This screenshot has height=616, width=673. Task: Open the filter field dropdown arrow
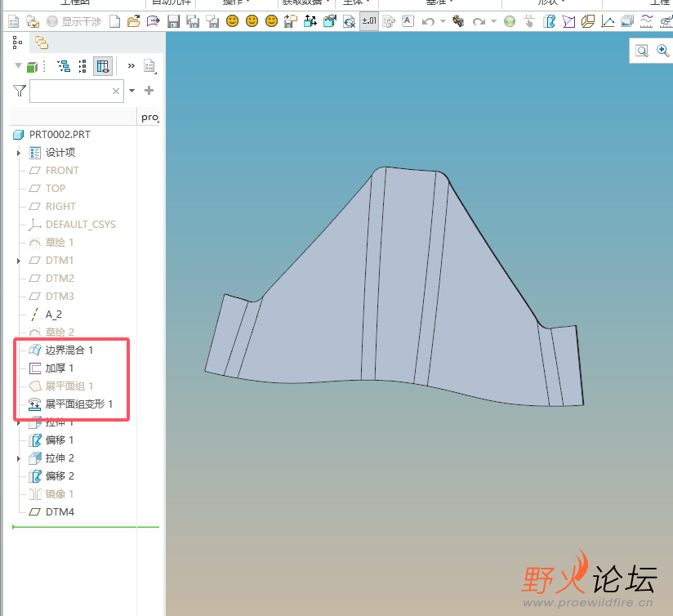point(131,91)
